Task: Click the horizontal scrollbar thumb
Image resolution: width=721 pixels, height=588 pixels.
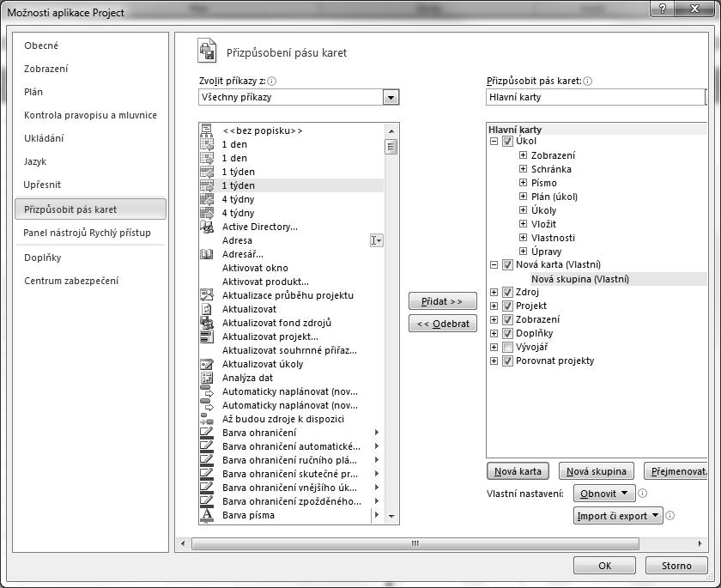Action: tap(415, 544)
